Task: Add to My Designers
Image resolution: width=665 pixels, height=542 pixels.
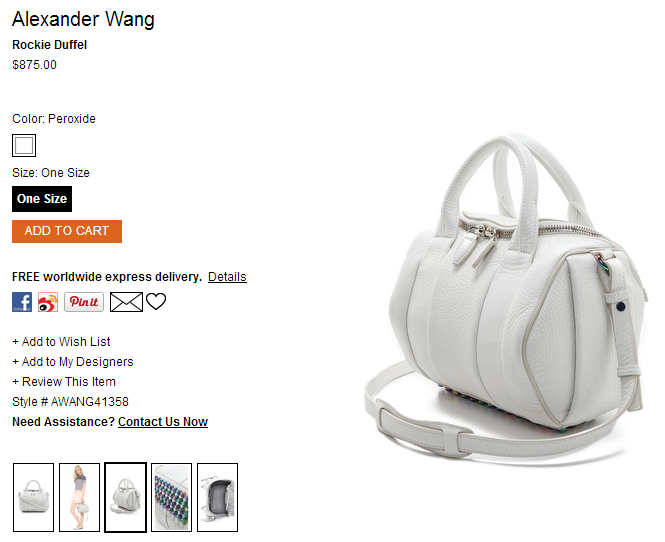Action: pyautogui.click(x=73, y=362)
